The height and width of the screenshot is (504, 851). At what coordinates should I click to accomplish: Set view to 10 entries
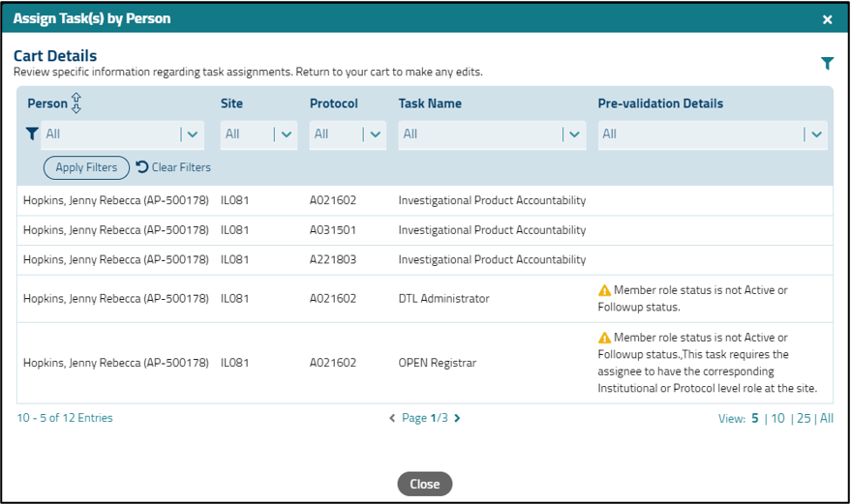(x=777, y=418)
